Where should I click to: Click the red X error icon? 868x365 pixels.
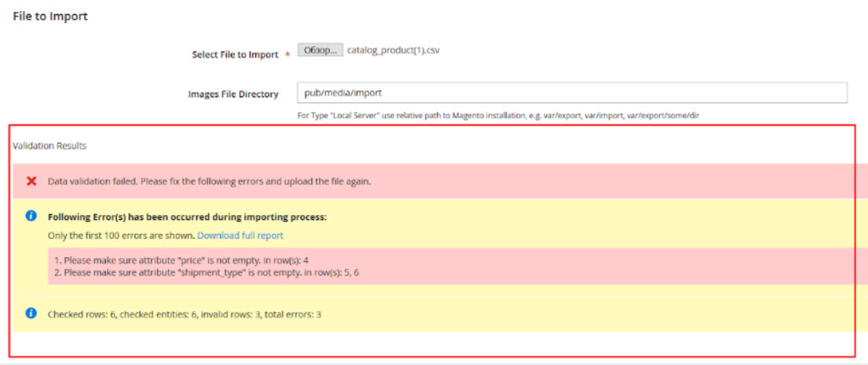pyautogui.click(x=31, y=181)
